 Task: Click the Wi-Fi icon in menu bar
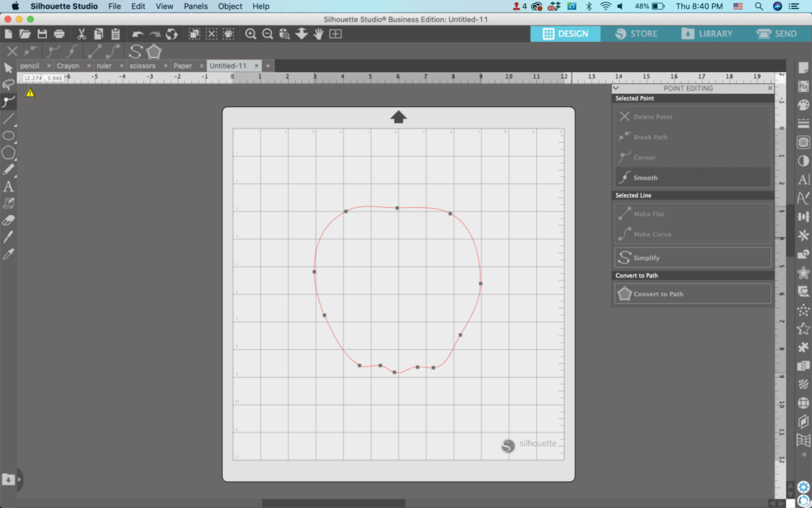(x=605, y=6)
